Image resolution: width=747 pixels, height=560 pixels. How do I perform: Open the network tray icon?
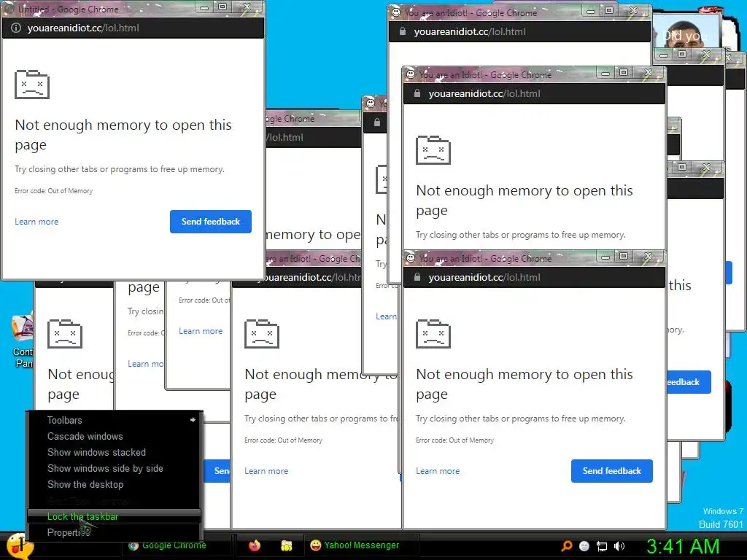[x=602, y=546]
